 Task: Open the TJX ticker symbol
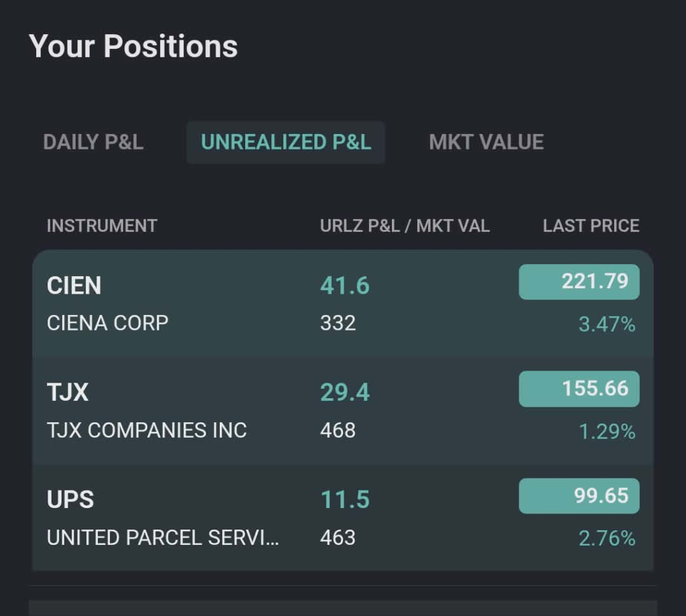68,392
